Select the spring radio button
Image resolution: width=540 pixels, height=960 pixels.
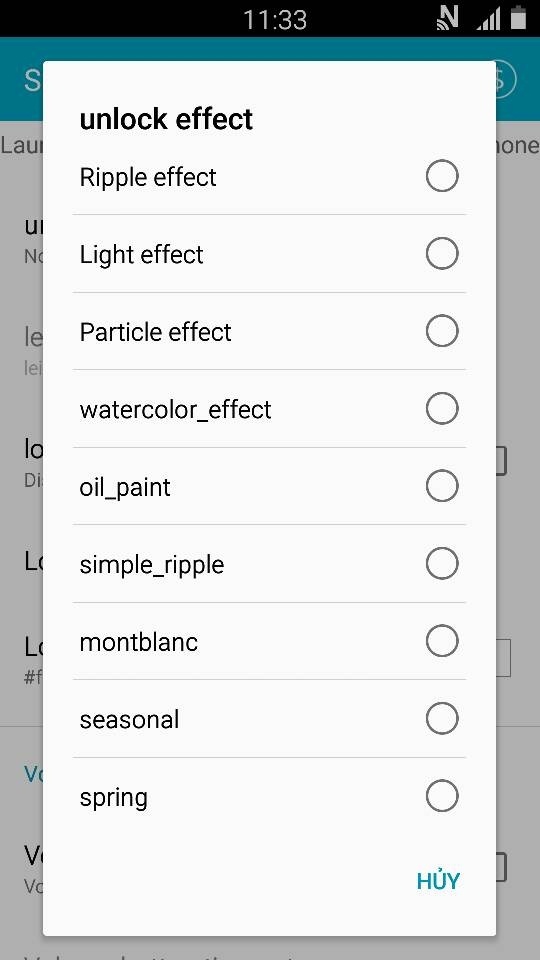(x=441, y=796)
